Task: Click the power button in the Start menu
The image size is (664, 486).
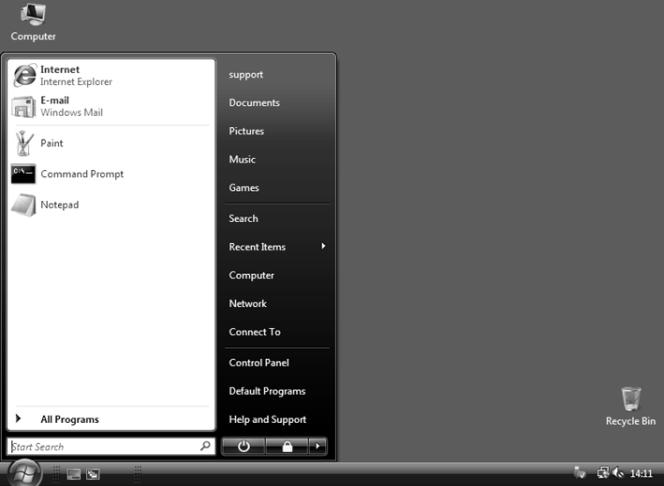Action: coord(243,446)
